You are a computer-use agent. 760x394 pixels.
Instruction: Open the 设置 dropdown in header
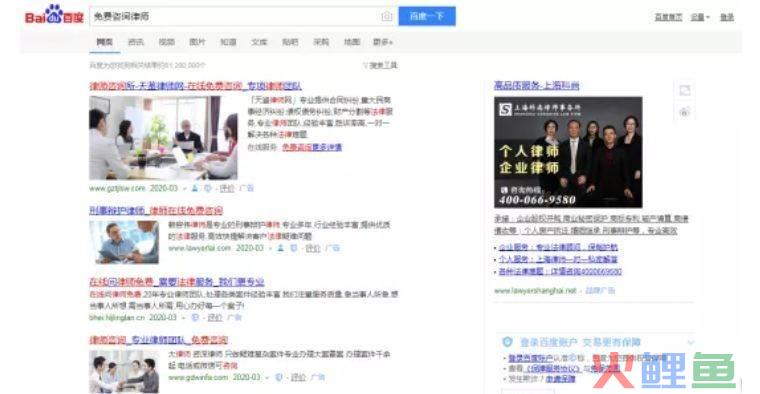(x=699, y=17)
